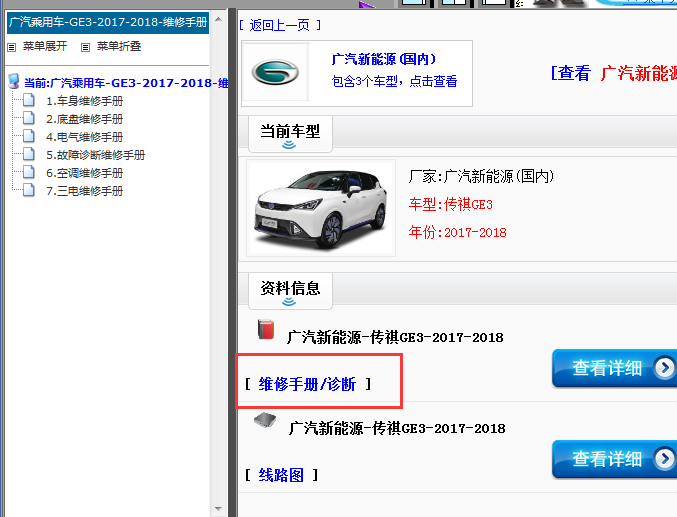
Task: Click 包含3个车型，点击查看 text link
Action: point(394,81)
